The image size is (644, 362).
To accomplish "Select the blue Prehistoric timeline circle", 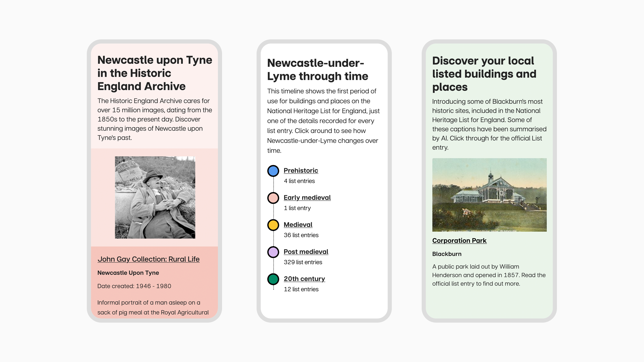I will (x=273, y=170).
